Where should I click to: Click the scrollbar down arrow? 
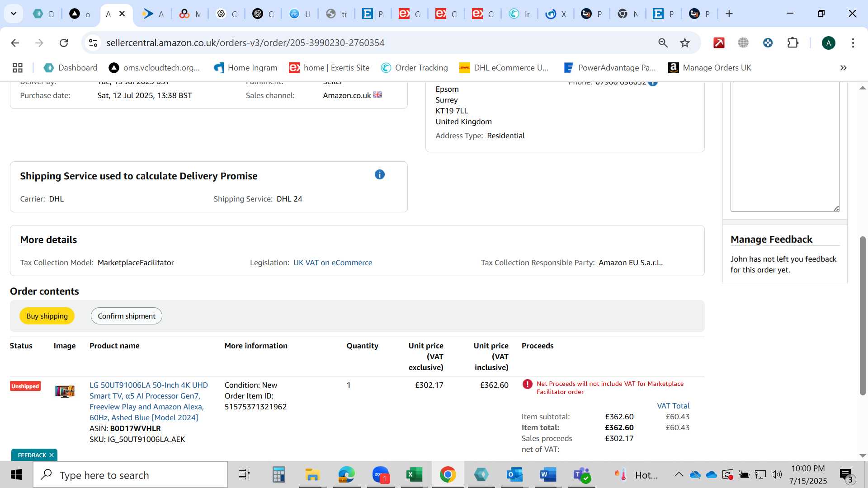862,456
